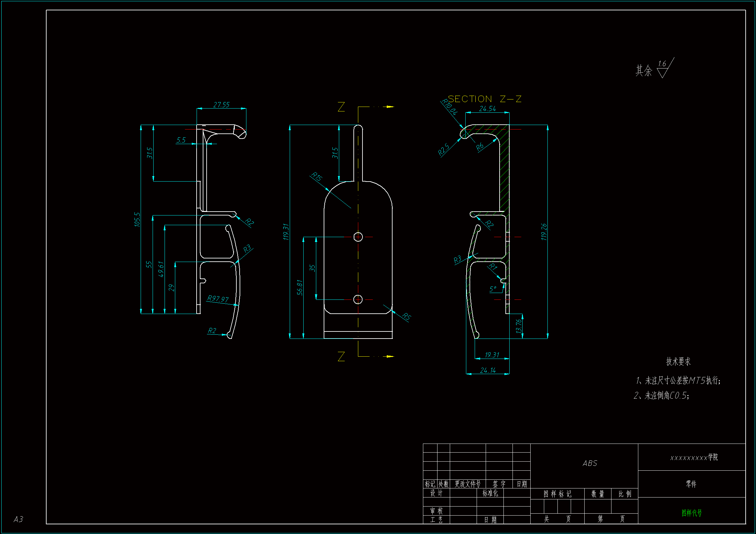Image resolution: width=756 pixels, height=534 pixels.
Task: Click the 105.5 vertical dimension text
Action: point(137,219)
